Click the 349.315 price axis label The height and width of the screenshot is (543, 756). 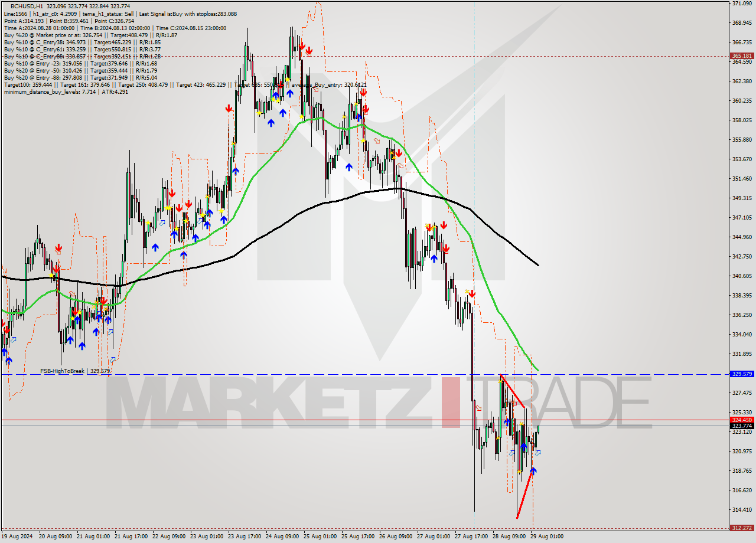pos(741,198)
